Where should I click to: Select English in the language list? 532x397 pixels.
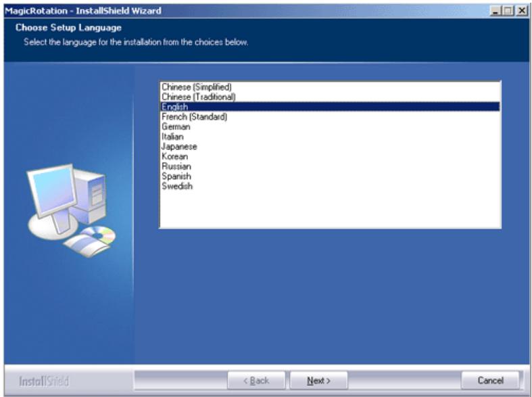coord(330,107)
